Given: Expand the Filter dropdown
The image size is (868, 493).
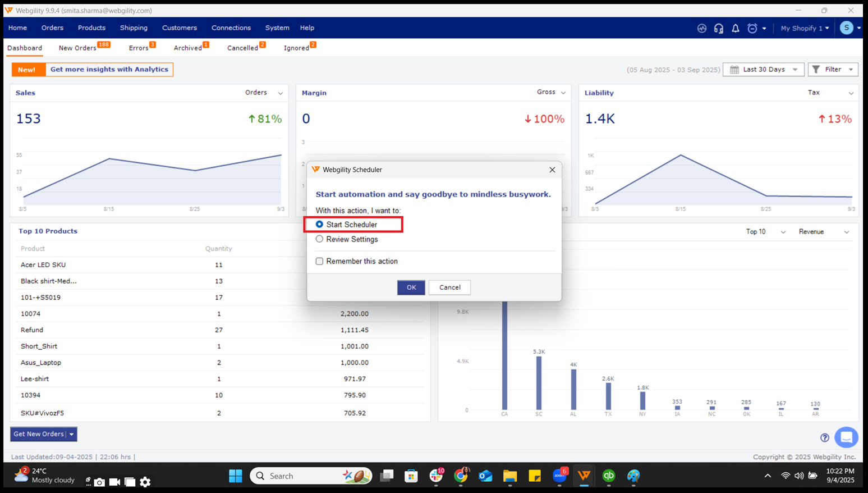Looking at the screenshot, I should (833, 70).
